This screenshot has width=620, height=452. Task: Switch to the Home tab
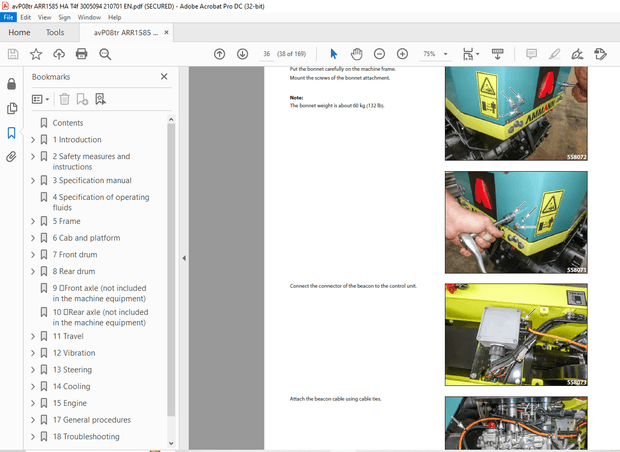(19, 32)
